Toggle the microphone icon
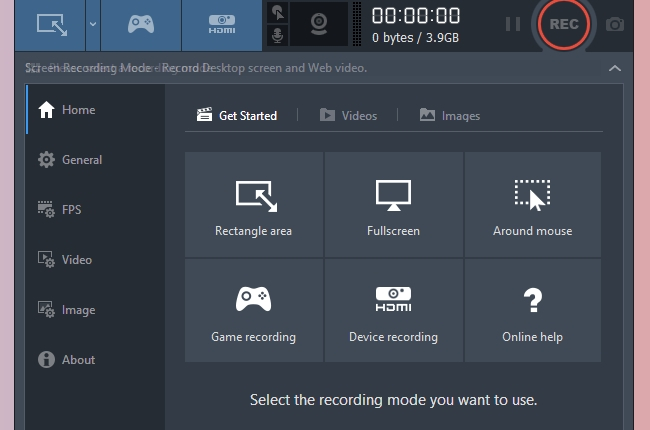The image size is (650, 430). tap(278, 36)
